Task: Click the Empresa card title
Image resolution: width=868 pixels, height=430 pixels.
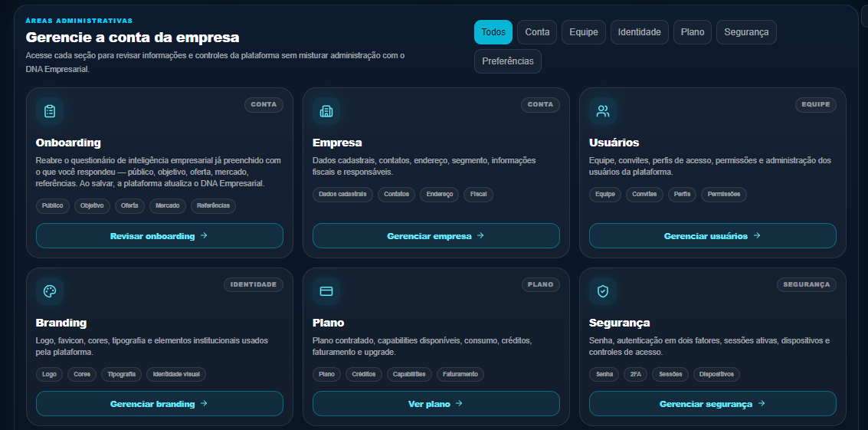Action: click(x=337, y=143)
